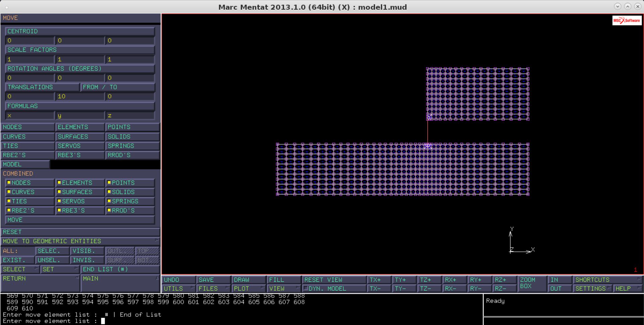Screen dimensions: 644x325
Task: Move ELEMENTS entity button
Action: coord(80,127)
